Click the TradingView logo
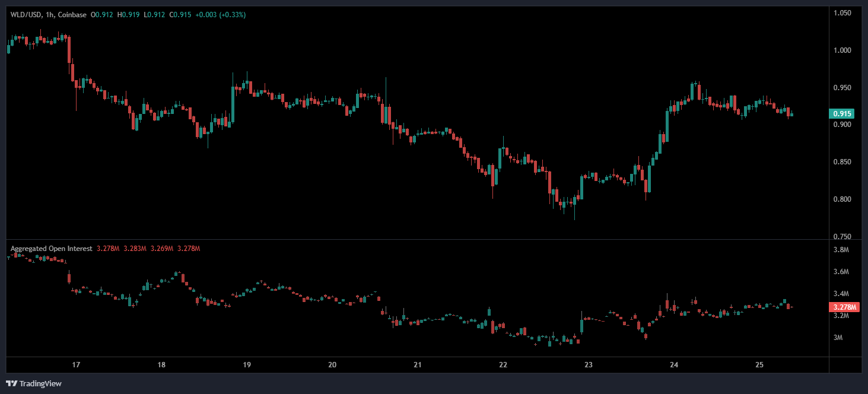Screen dimensions: 868x394 coord(34,383)
